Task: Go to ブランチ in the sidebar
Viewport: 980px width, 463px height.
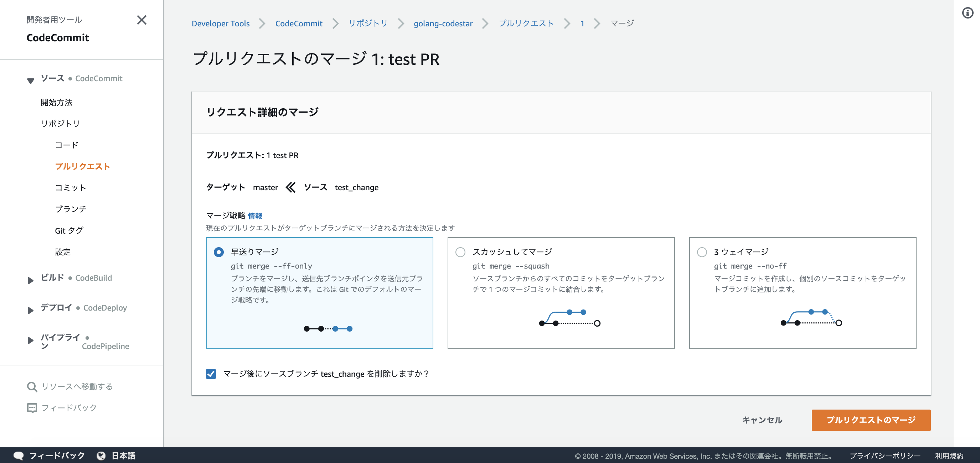Action: pyautogui.click(x=70, y=209)
